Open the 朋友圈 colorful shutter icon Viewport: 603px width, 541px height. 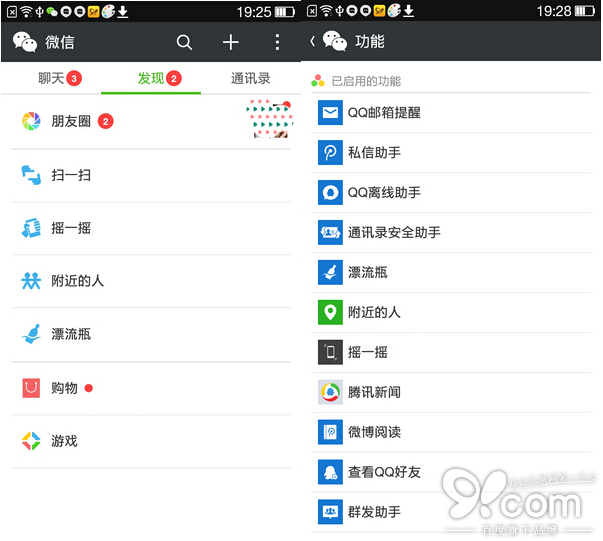(31, 122)
